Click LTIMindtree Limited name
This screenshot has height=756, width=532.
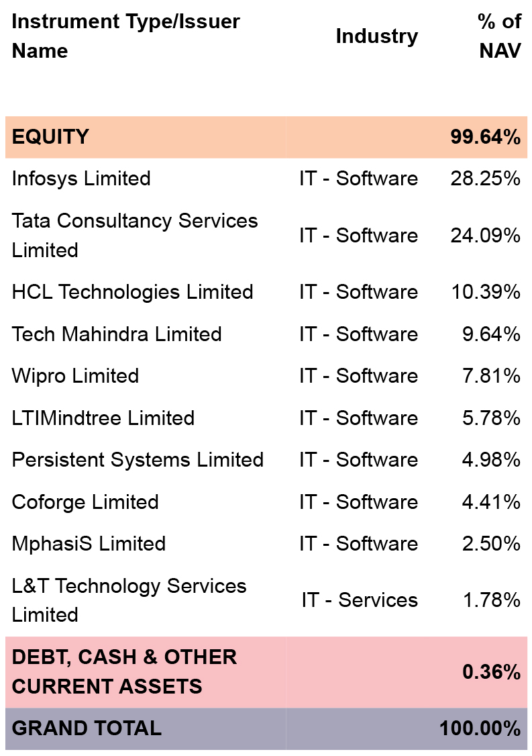(103, 418)
